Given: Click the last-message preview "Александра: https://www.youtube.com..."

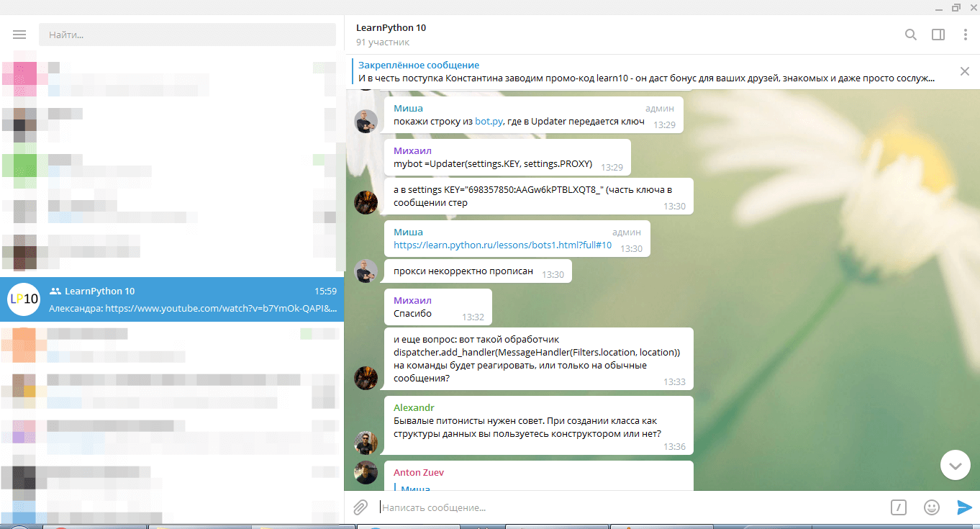Looking at the screenshot, I should tap(193, 308).
